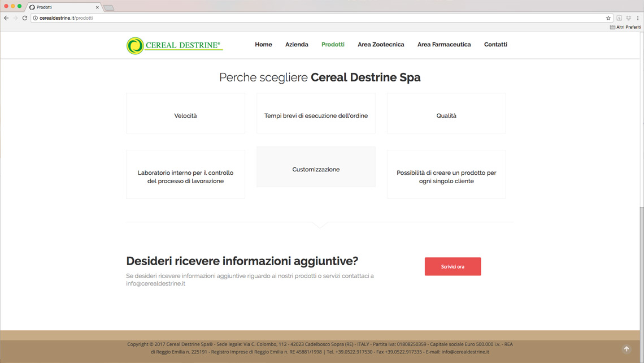Screen dimensions: 644x363
Task: Click the Scrivici ora button
Action: [x=452, y=266]
